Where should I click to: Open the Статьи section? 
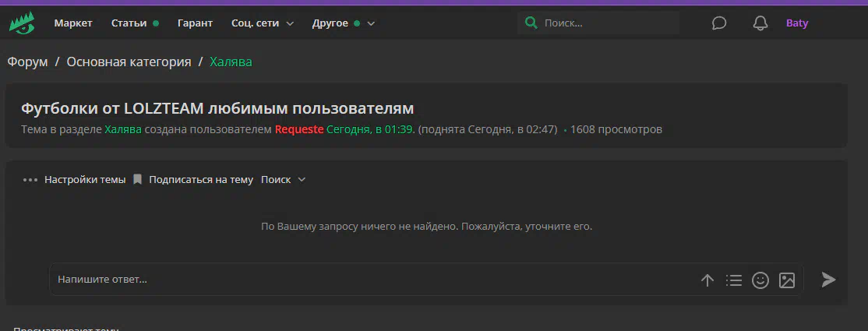click(x=129, y=23)
